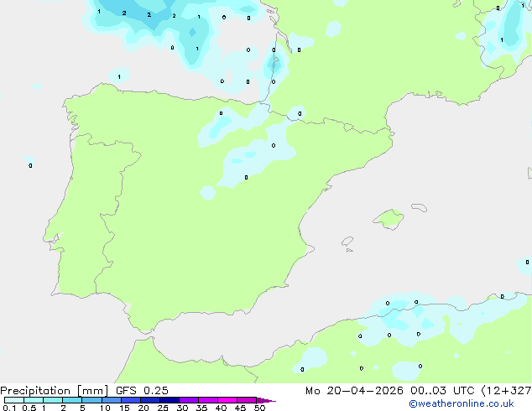Click the 0.5–1 mm legend color swatch
This screenshot has height=411, width=532.
click(34, 400)
